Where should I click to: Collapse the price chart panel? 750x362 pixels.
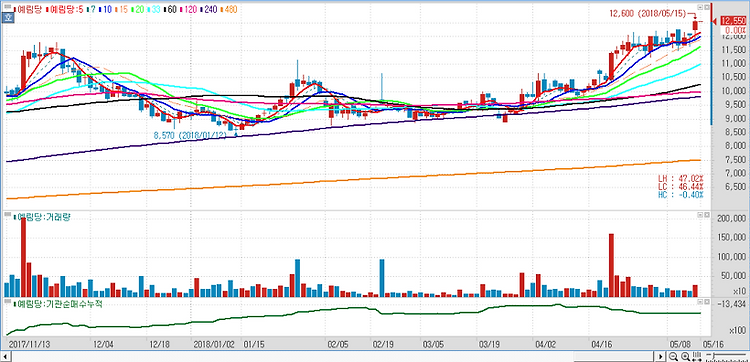(x=700, y=7)
